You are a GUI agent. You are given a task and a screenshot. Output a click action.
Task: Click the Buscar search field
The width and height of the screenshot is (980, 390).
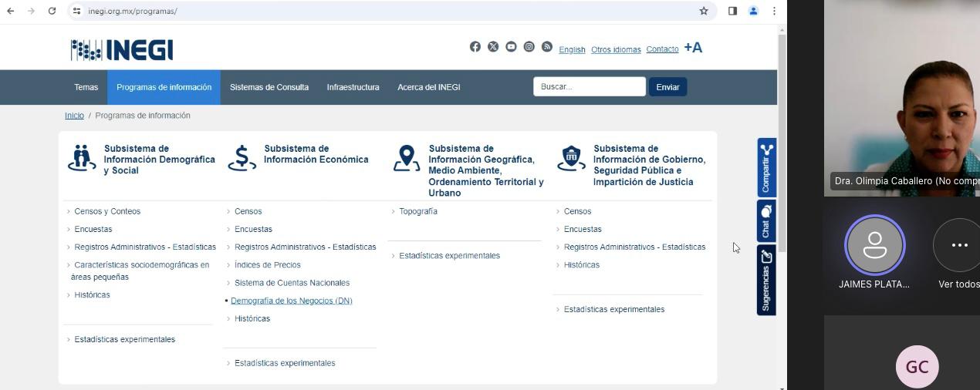pos(590,86)
